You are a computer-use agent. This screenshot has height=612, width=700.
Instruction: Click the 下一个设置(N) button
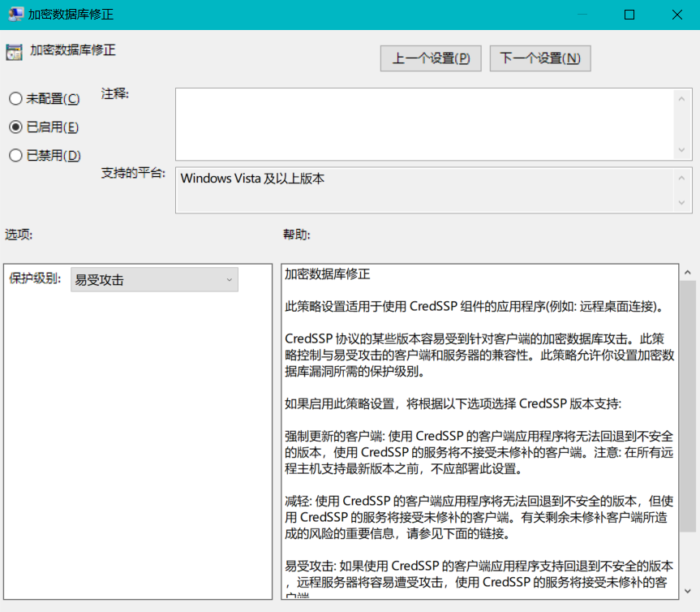540,58
